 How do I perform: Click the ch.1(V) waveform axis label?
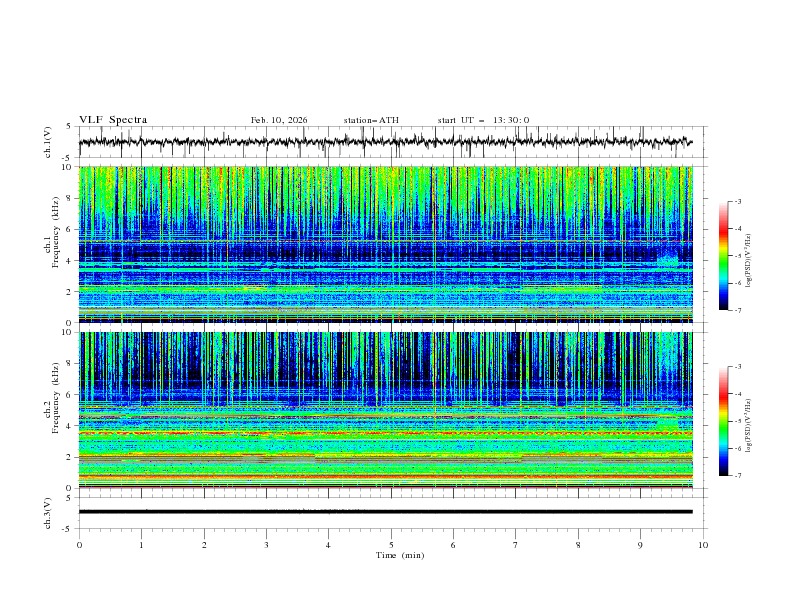coord(49,142)
